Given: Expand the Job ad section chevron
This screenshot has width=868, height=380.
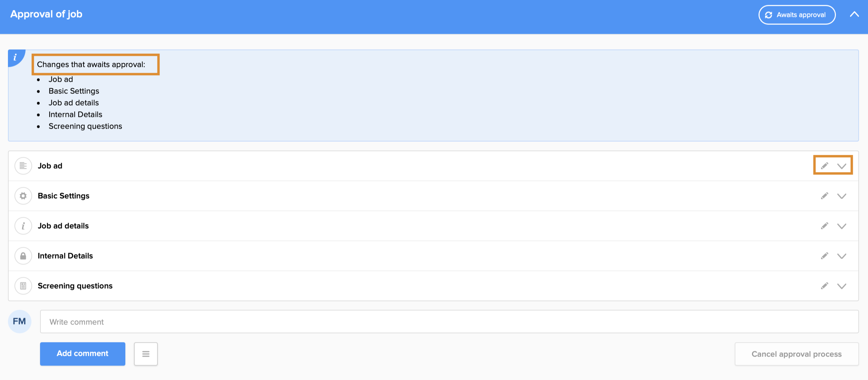Looking at the screenshot, I should coord(842,166).
